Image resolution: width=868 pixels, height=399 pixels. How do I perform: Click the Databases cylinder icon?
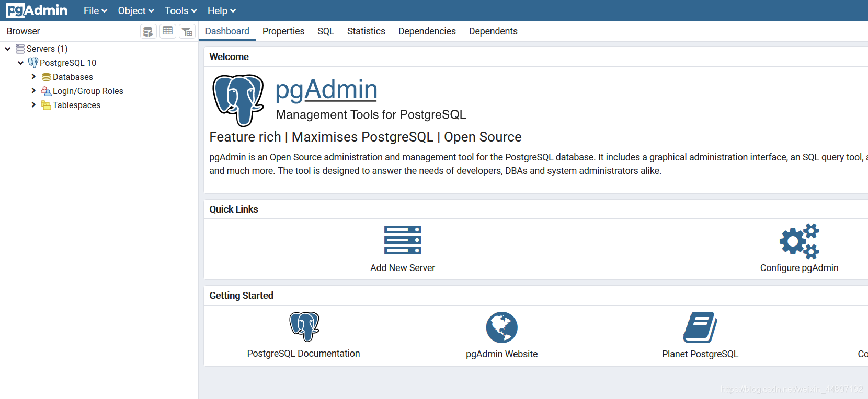pyautogui.click(x=46, y=77)
